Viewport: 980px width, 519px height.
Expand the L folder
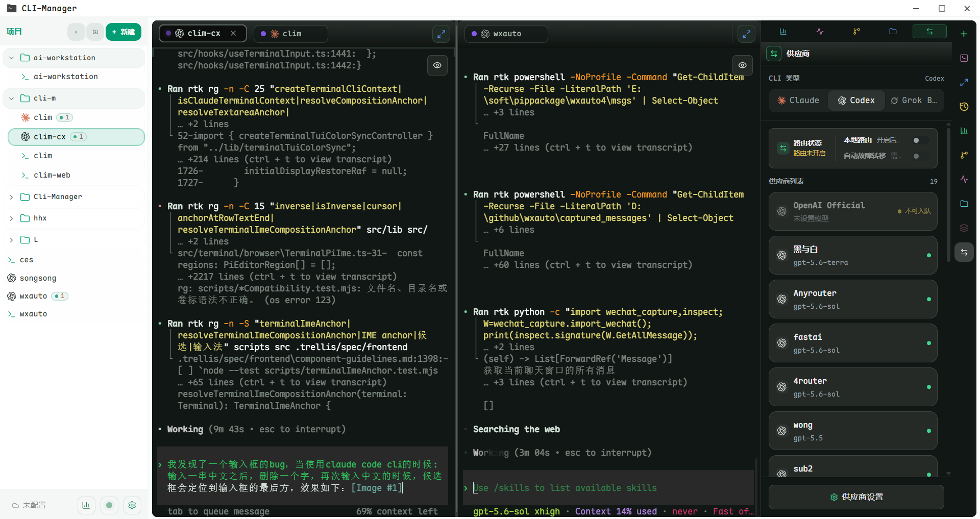tap(11, 239)
